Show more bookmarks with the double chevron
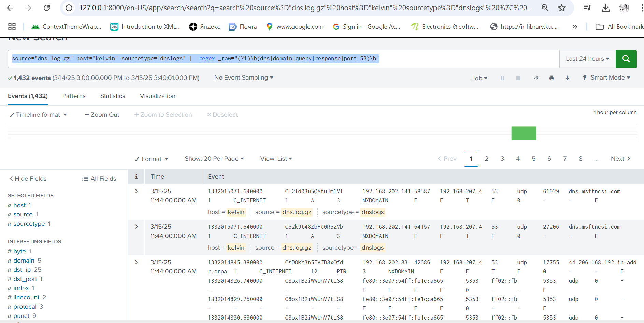The width and height of the screenshot is (644, 323). coord(575,27)
